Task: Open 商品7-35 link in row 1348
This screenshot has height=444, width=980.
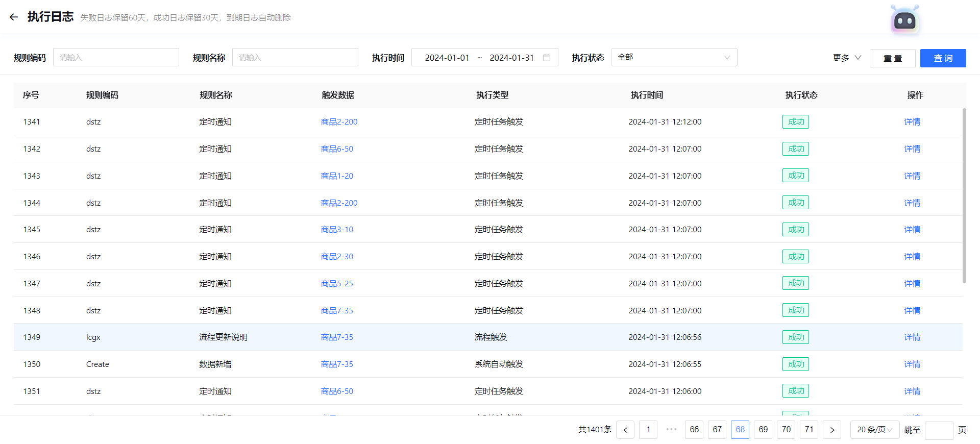Action: coord(337,310)
